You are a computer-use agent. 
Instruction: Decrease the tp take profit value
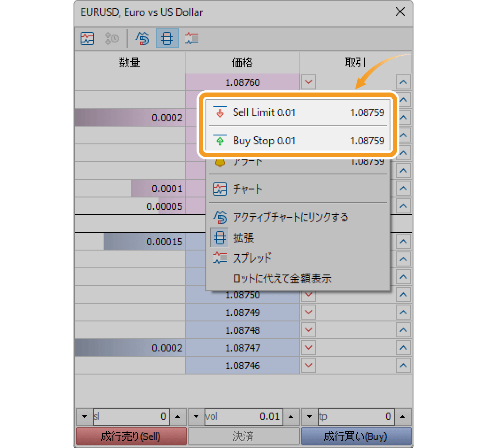(309, 416)
